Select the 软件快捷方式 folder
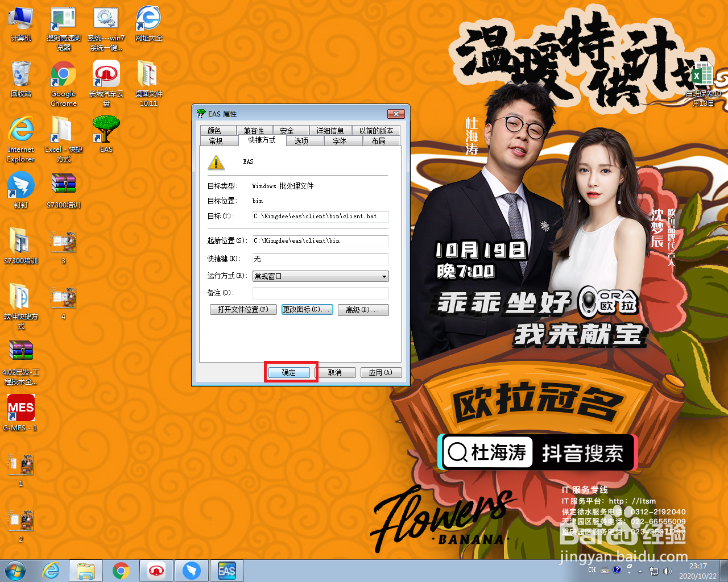This screenshot has height=582, width=728. point(21,307)
